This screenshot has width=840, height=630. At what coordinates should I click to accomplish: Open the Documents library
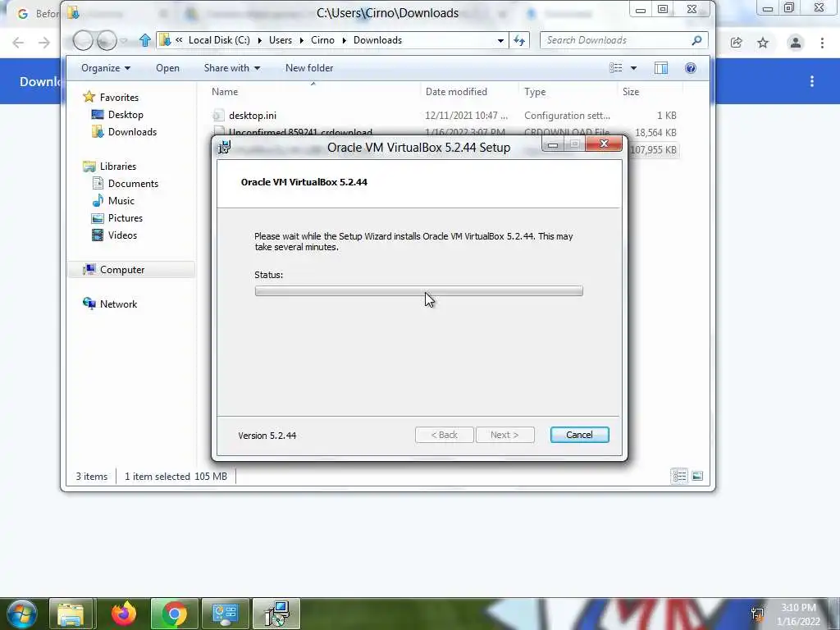coord(125,183)
